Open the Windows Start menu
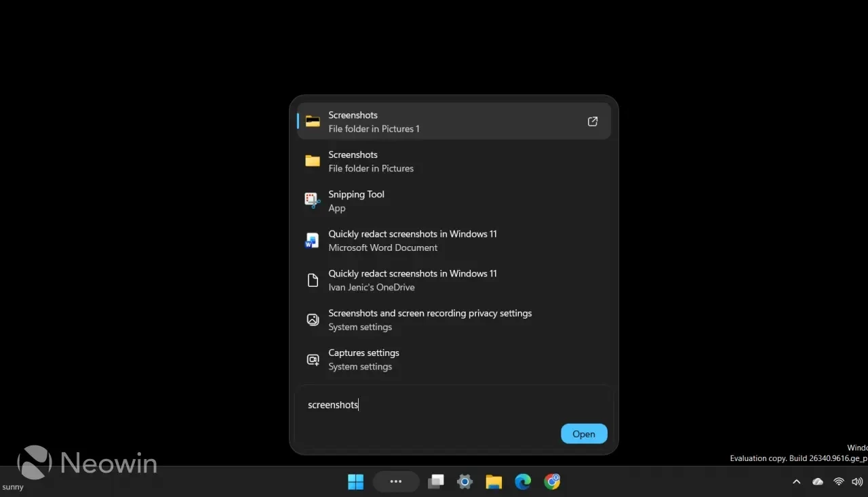This screenshot has height=497, width=868. pyautogui.click(x=356, y=482)
